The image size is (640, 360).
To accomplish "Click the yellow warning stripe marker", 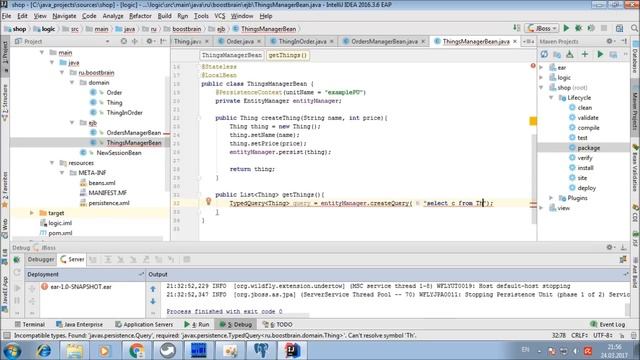I will point(533,121).
